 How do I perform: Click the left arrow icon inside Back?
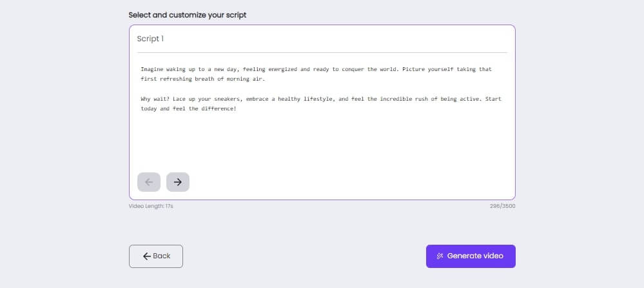pos(147,256)
